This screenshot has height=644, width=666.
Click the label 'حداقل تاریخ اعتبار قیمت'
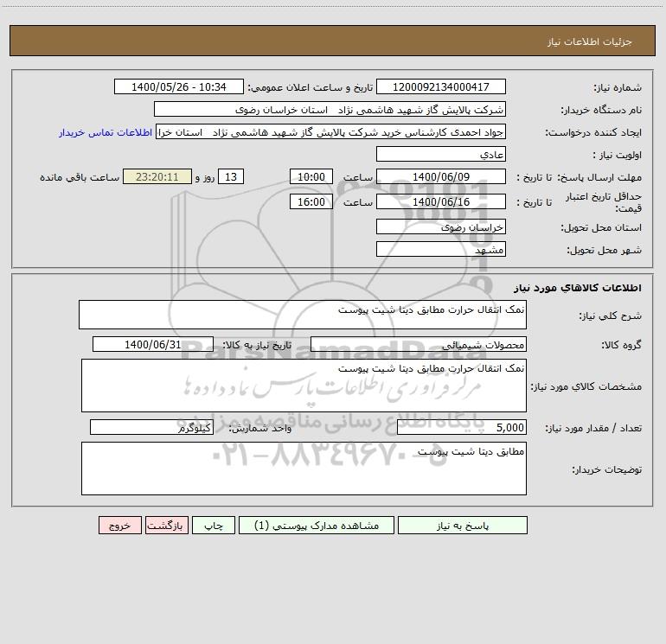click(x=603, y=202)
